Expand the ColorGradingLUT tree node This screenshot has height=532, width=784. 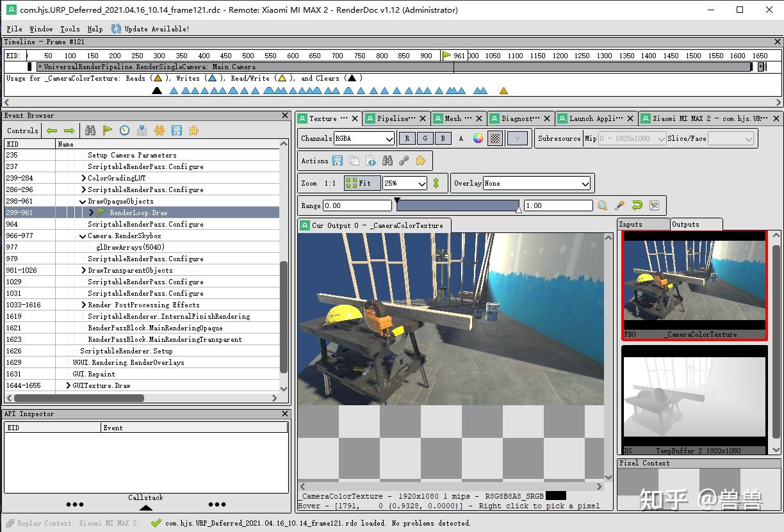[83, 178]
